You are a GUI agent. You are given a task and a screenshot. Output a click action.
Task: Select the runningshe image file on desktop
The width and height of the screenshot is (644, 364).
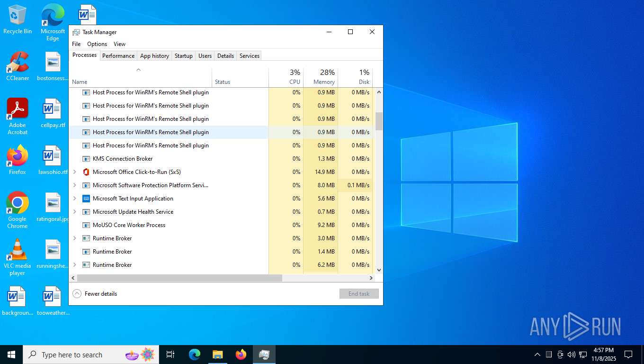[x=53, y=254]
